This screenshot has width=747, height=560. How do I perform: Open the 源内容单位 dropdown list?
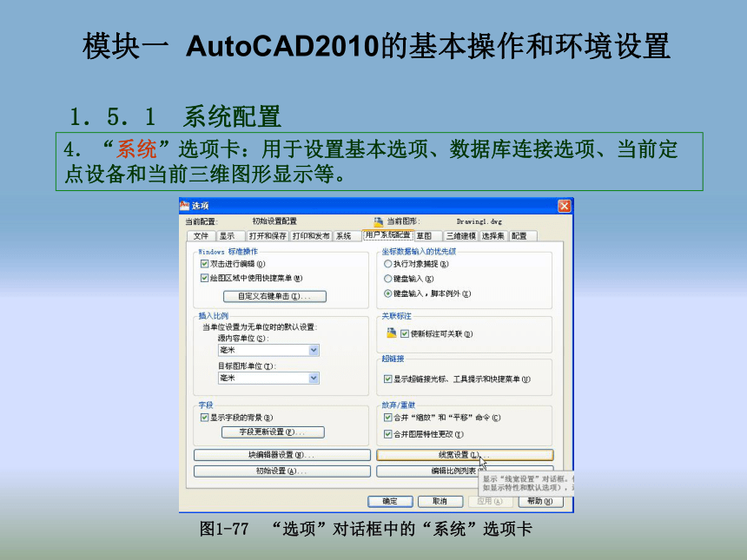tap(314, 350)
